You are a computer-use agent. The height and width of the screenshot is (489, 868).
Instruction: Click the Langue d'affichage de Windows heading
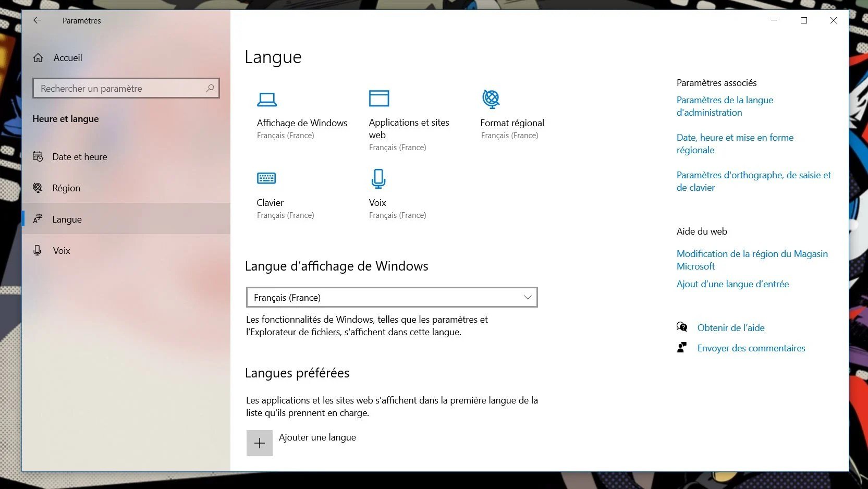337,266
